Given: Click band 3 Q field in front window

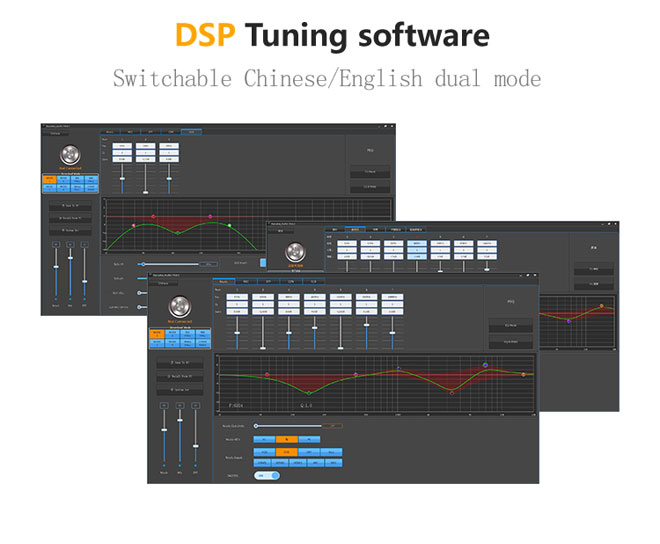Looking at the screenshot, I should pos(289,304).
